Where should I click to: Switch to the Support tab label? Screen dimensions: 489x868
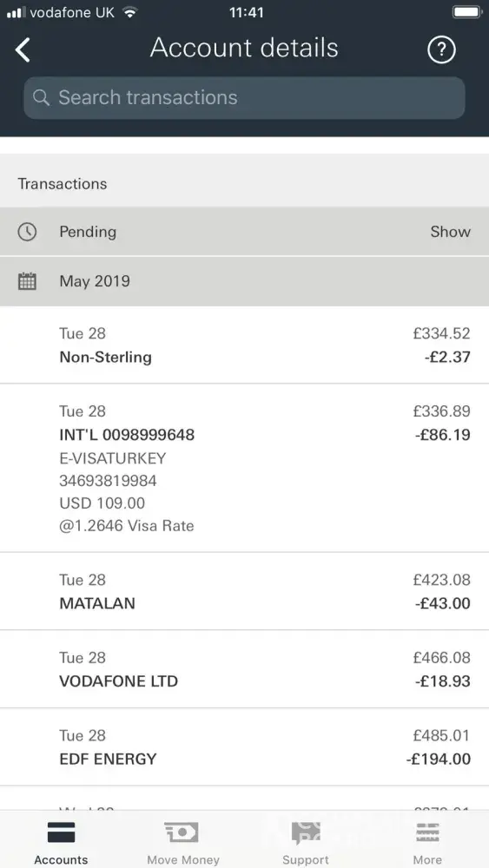306,859
